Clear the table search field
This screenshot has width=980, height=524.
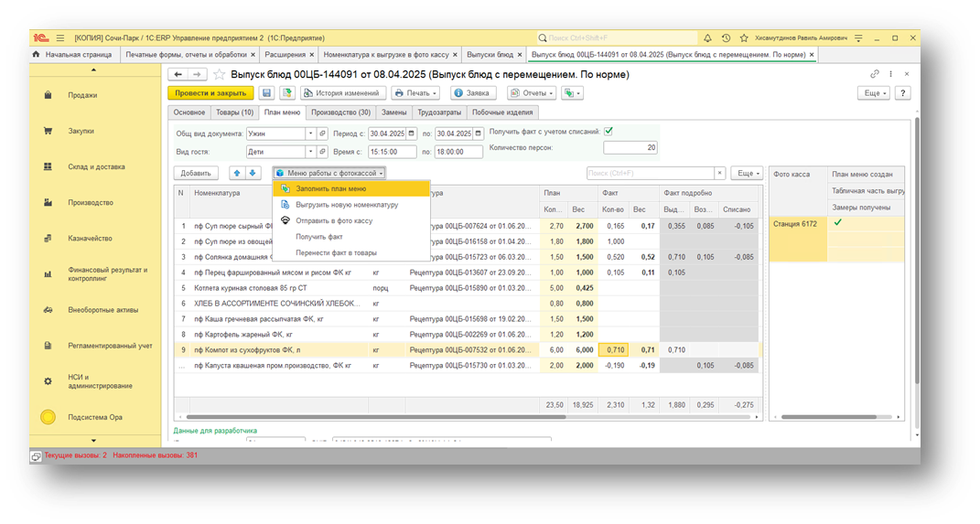click(x=720, y=173)
